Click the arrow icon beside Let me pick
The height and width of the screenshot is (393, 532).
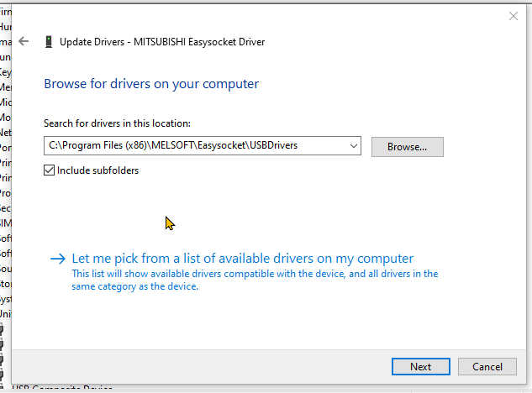pos(58,259)
